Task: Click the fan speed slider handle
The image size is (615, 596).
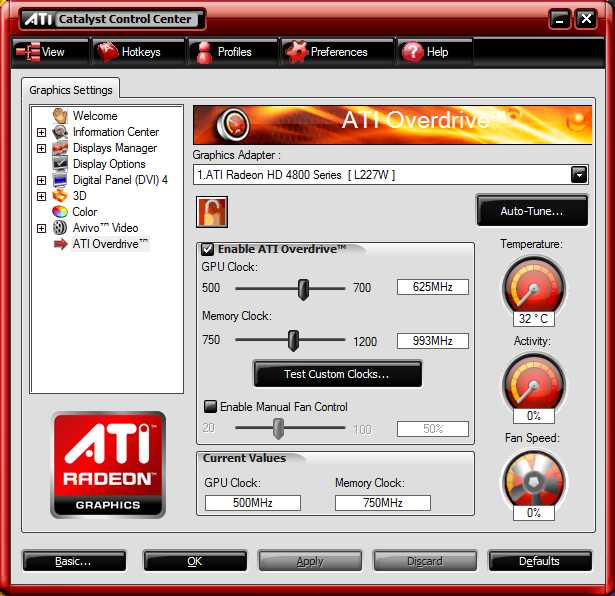Action: coord(278,428)
